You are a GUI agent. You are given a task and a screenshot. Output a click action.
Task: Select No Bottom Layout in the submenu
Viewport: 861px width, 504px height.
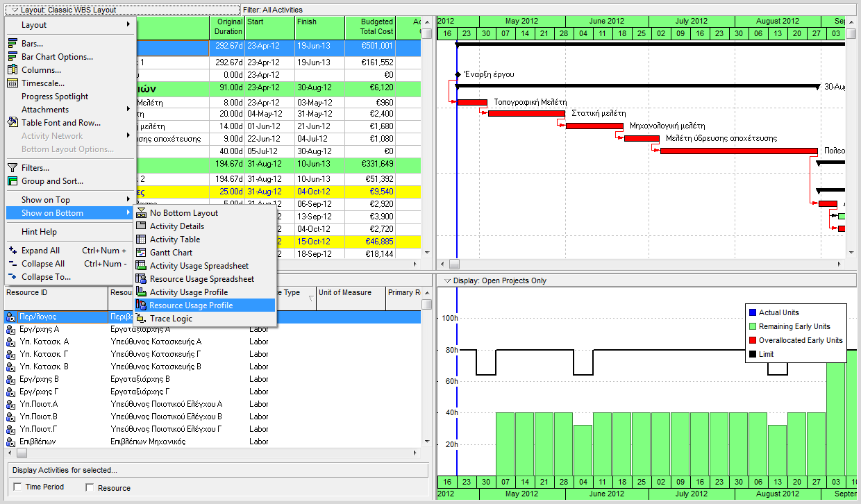206,213
